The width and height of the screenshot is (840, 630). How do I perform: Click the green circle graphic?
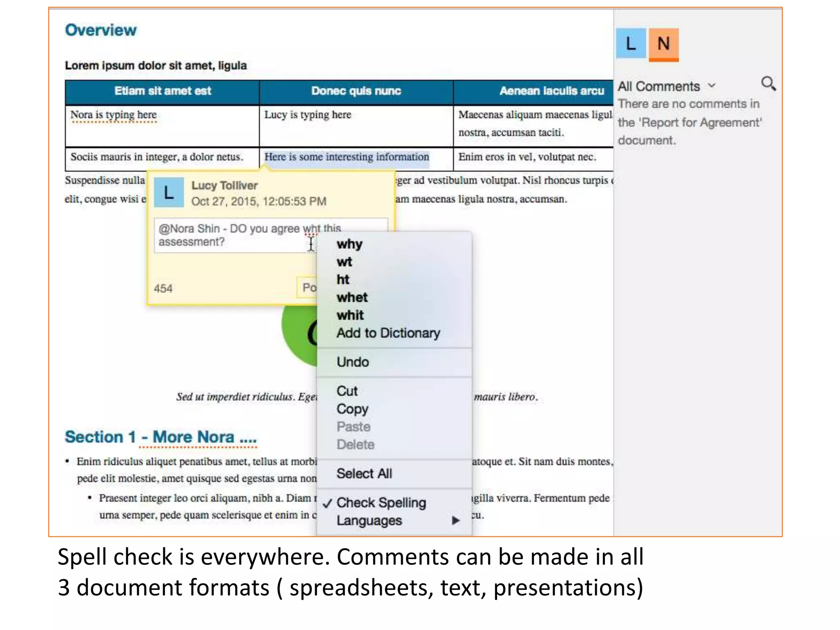tap(299, 336)
